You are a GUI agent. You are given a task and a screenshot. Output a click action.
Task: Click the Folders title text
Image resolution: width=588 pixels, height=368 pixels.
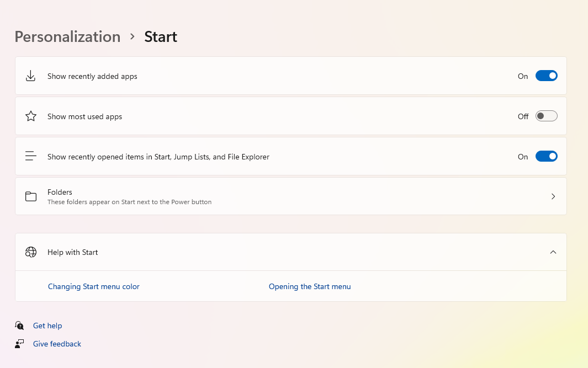click(60, 192)
